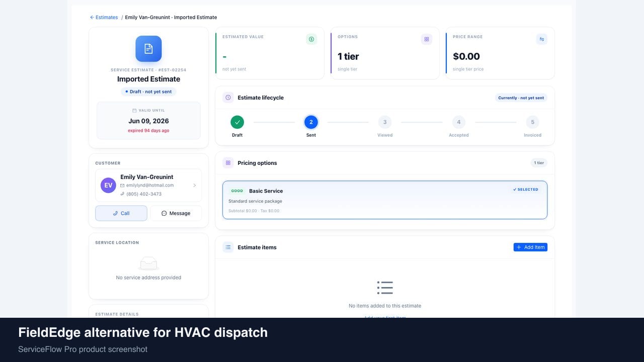
Task: Click the 'Emily Van-Greunint · Imported Estimate' breadcrumb text
Action: (x=171, y=18)
